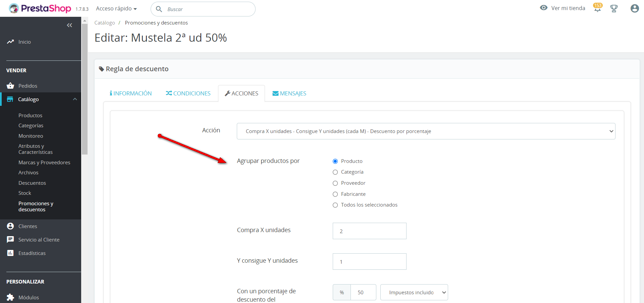Click the 1.7.8.3 version label
The width and height of the screenshot is (644, 303).
pos(82,9)
